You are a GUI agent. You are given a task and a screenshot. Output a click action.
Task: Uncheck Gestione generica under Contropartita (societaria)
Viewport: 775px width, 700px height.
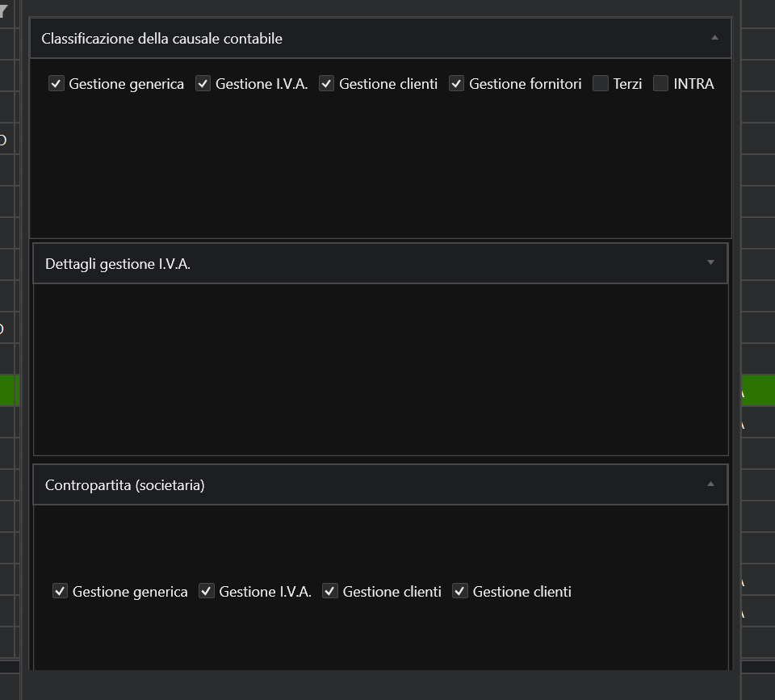[x=60, y=591]
